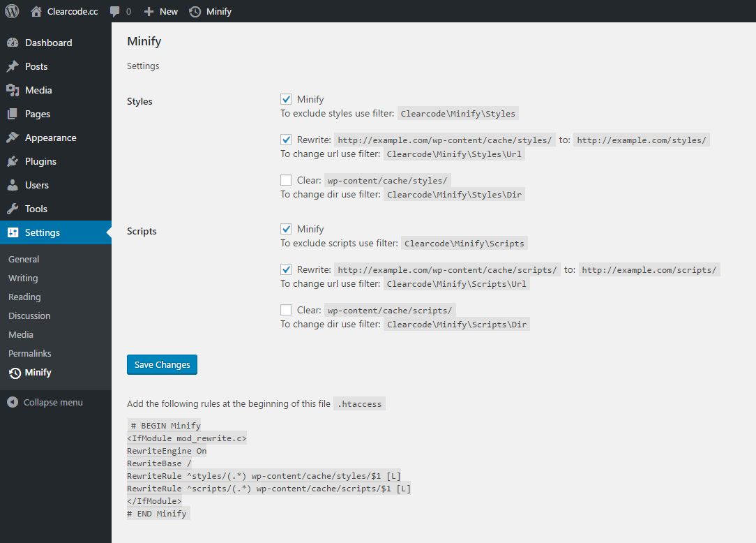Open Discussion settings submenu

[x=29, y=315]
